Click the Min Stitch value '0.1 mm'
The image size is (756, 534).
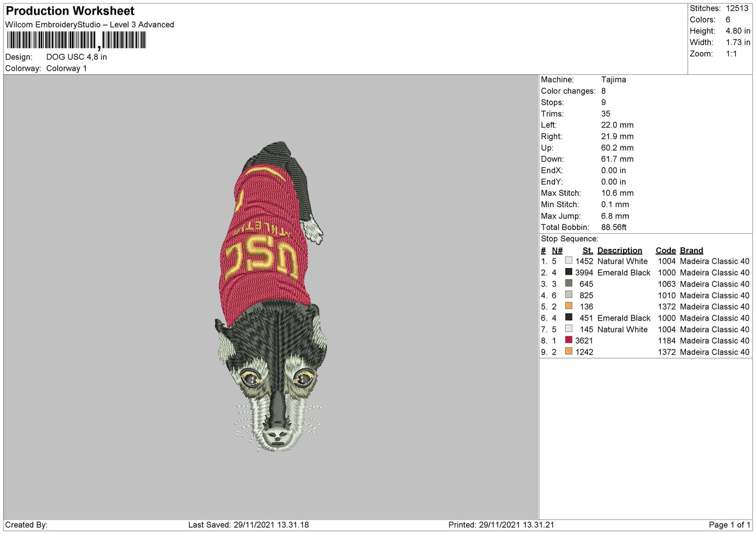coord(615,204)
